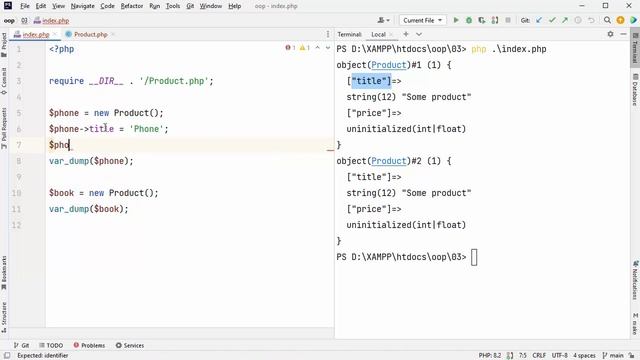Click the 4 spaces indent setting

click(584, 356)
